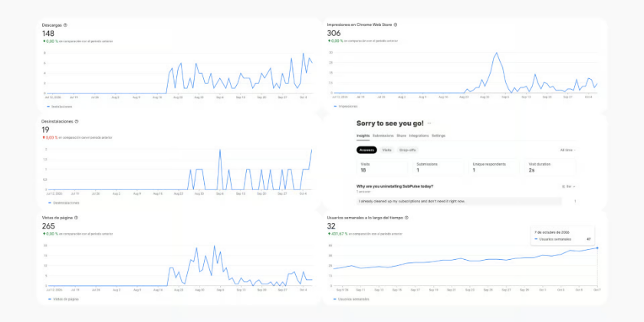Screen dimensions: 644x322
Task: Toggle the Usuarios semanales legend entry below chart
Action: pos(352,299)
